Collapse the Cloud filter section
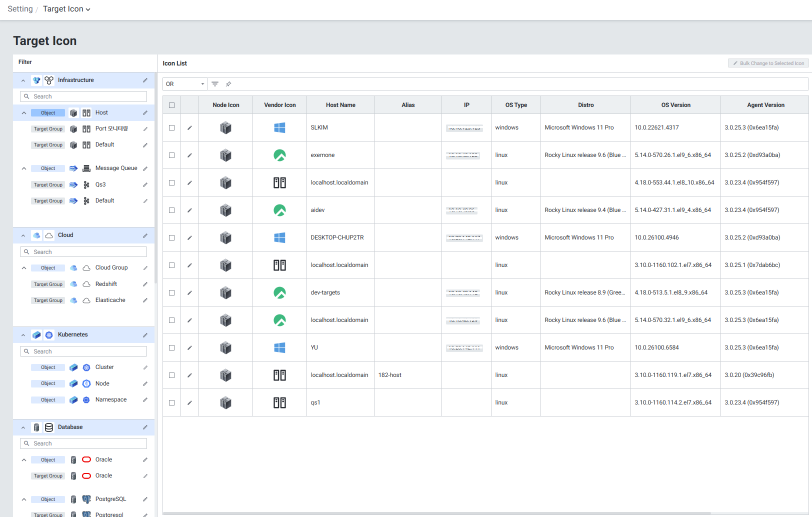Viewport: 812px width, 517px height. click(x=23, y=235)
